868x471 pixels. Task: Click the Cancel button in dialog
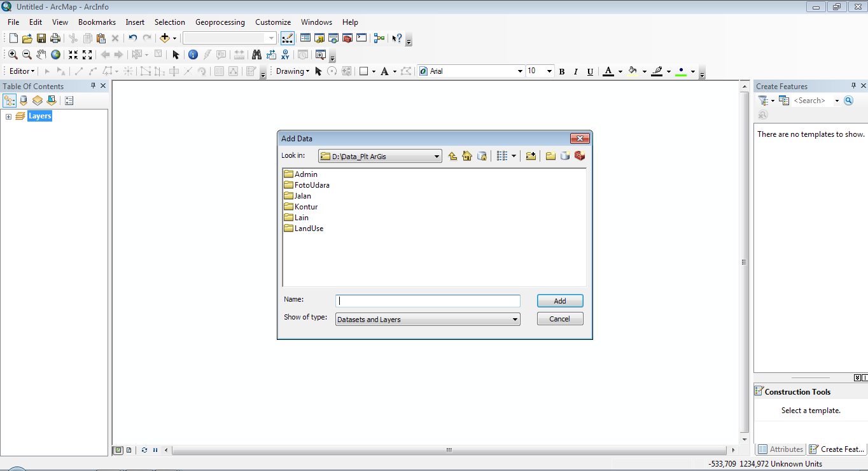(x=560, y=319)
